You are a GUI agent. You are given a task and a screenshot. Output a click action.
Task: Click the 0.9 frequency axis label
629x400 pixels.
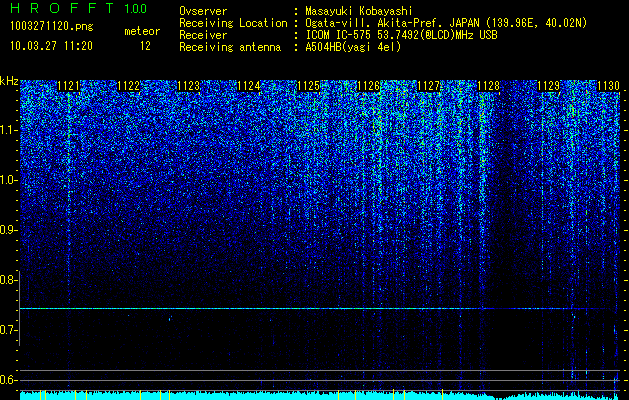coord(8,230)
